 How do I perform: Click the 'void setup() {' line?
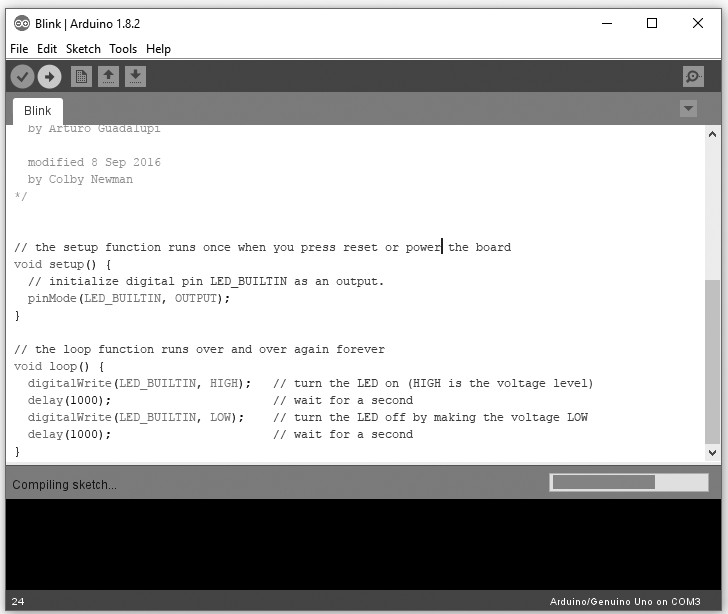coord(63,265)
